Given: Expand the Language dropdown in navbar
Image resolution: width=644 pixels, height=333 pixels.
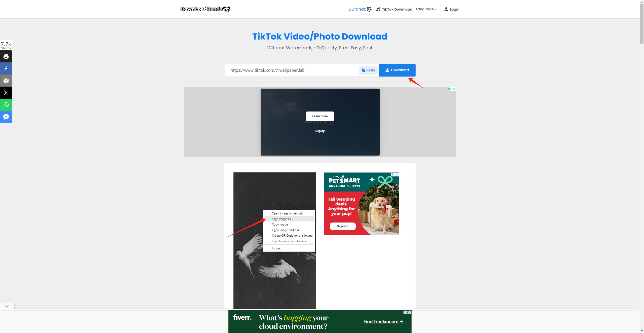Looking at the screenshot, I should coord(426,9).
